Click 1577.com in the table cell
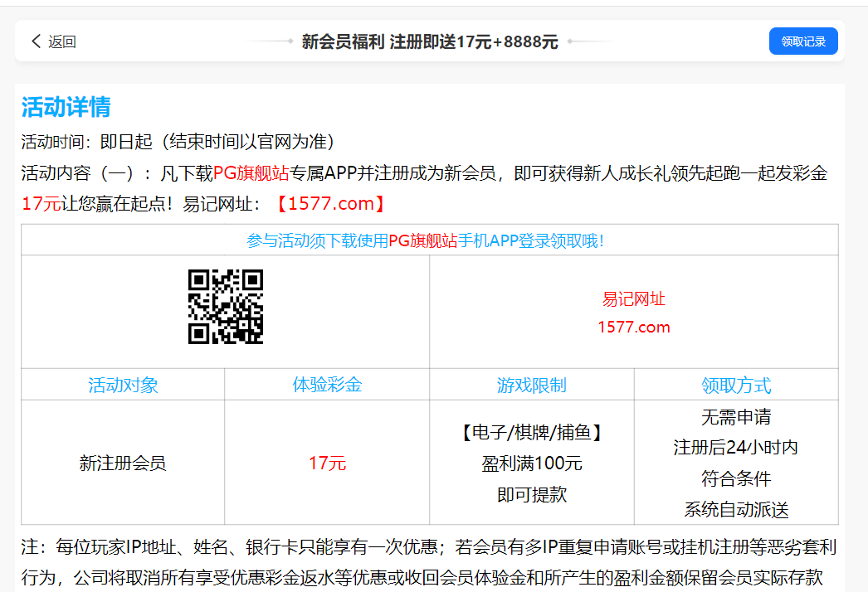 click(633, 327)
